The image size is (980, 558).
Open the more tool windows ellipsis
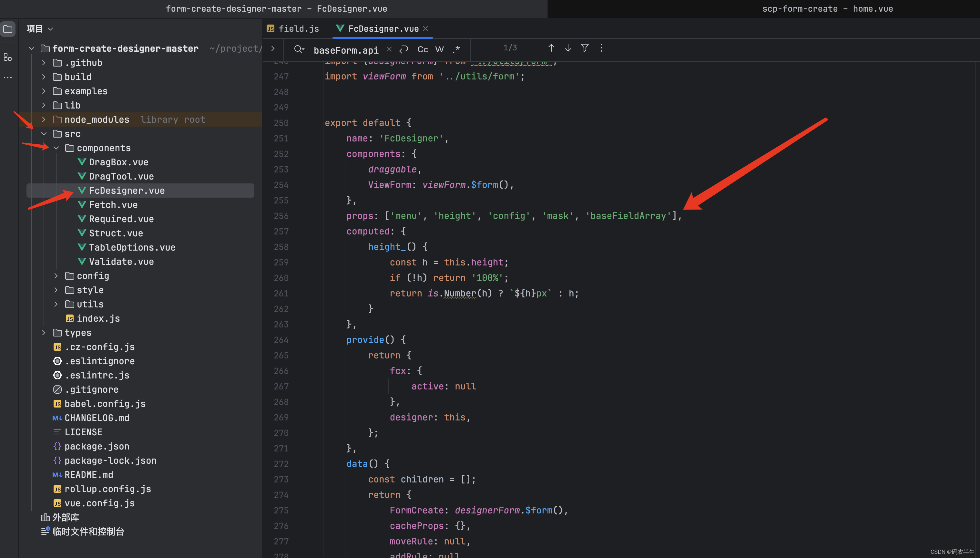(8, 77)
